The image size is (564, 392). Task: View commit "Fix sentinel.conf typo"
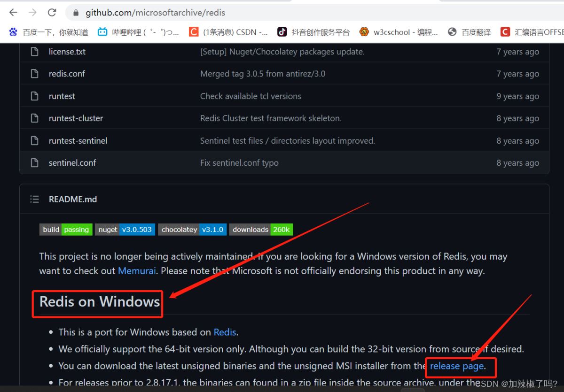coord(239,163)
